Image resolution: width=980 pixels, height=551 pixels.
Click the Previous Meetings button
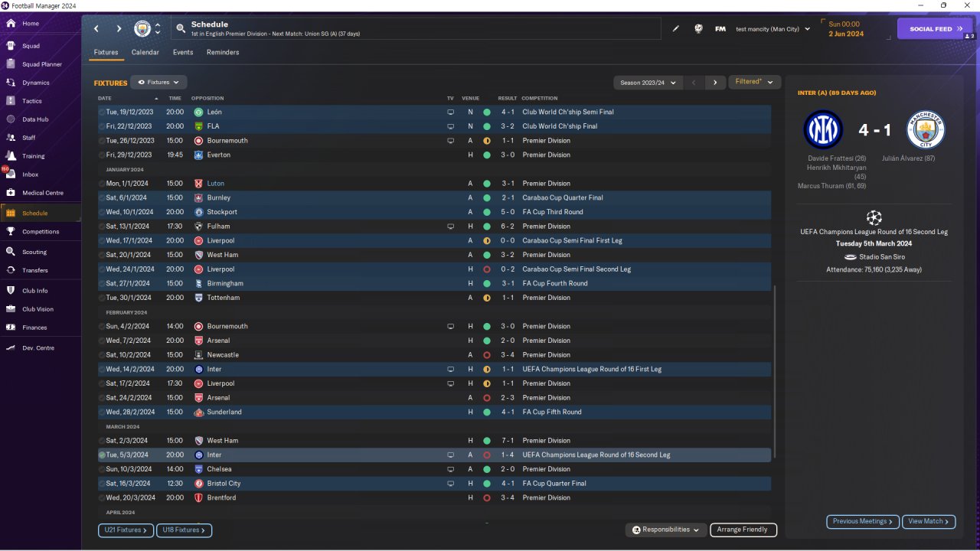862,521
